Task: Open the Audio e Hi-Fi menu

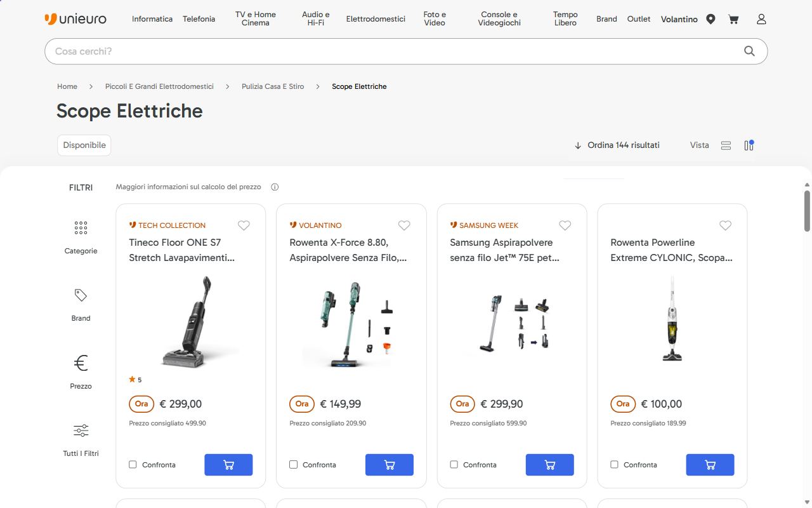Action: tap(316, 19)
